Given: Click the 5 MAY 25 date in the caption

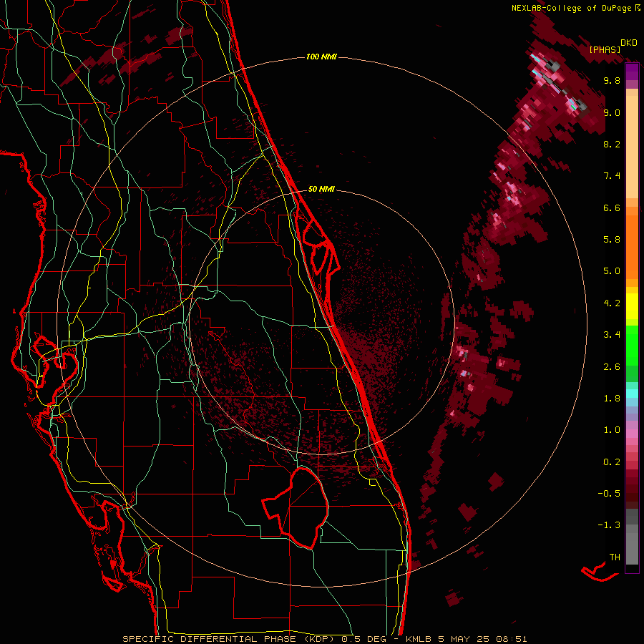Looking at the screenshot, I should (x=464, y=639).
